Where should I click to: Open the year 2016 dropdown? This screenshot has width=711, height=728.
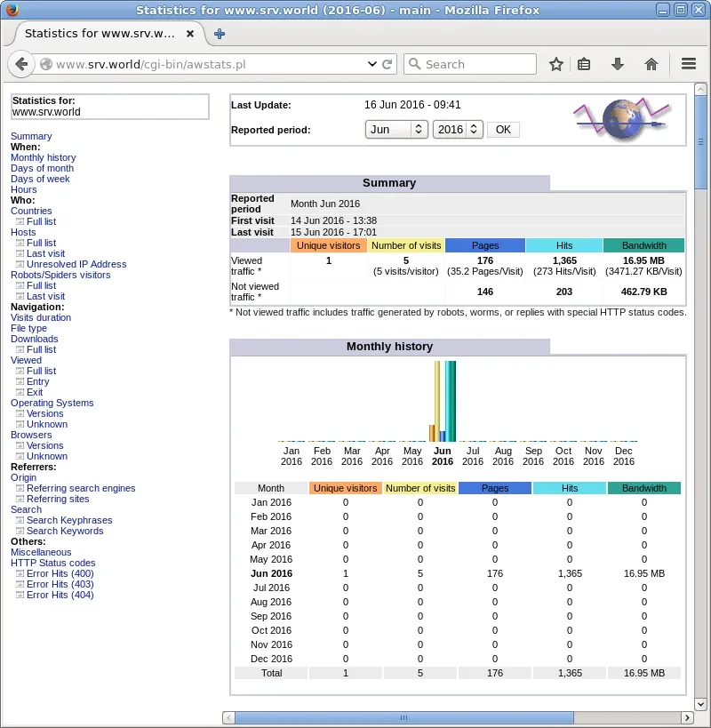coord(458,130)
